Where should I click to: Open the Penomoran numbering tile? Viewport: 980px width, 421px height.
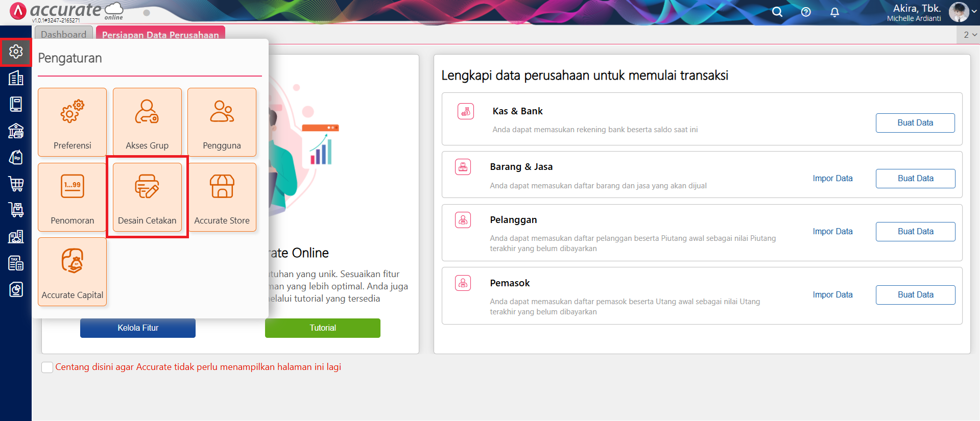tap(72, 197)
